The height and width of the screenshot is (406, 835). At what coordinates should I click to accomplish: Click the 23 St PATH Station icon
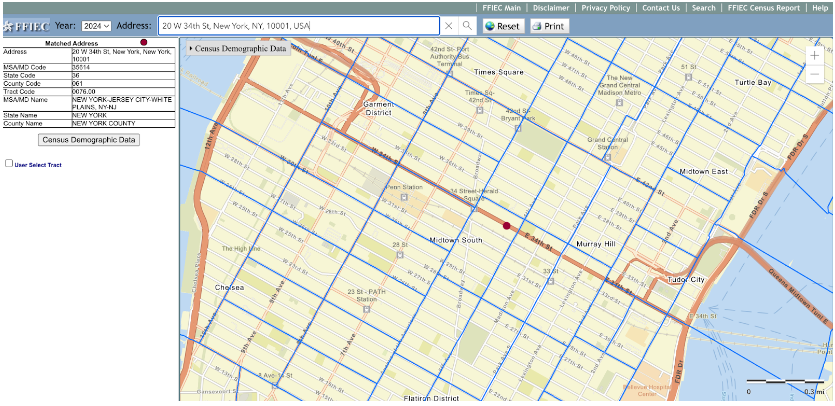point(366,309)
